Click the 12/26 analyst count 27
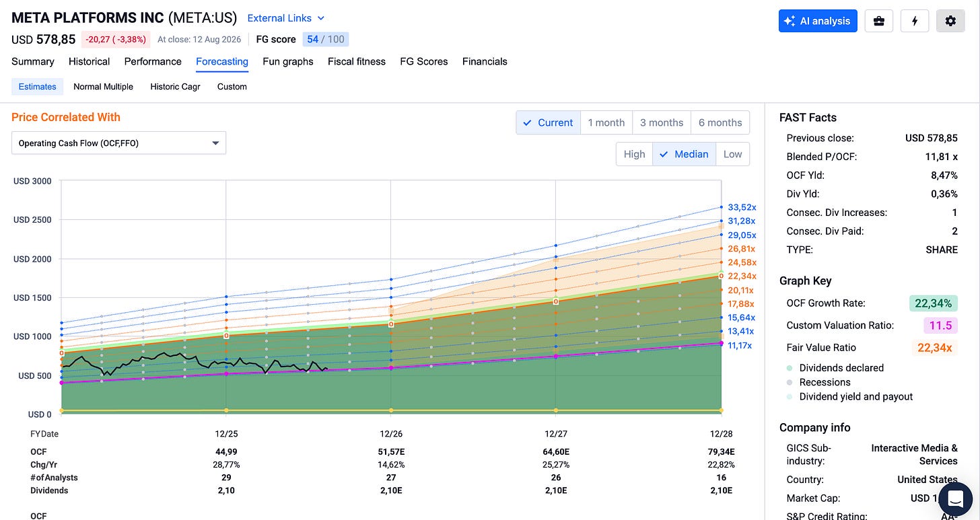This screenshot has width=980, height=520. coord(391,478)
